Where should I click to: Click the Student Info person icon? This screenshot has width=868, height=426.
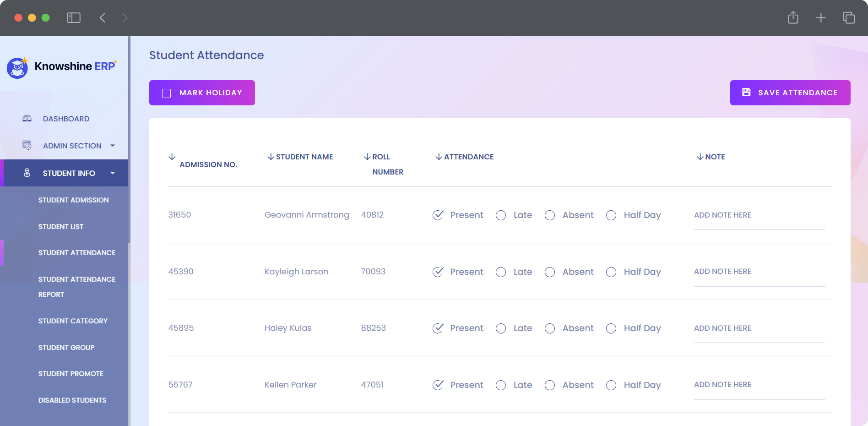point(27,173)
